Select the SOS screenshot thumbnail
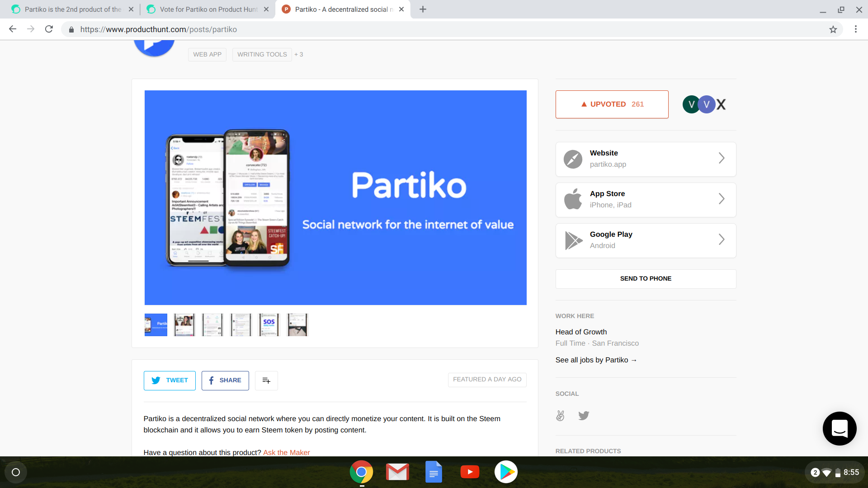Screen dimensions: 868x488 coord(269,324)
